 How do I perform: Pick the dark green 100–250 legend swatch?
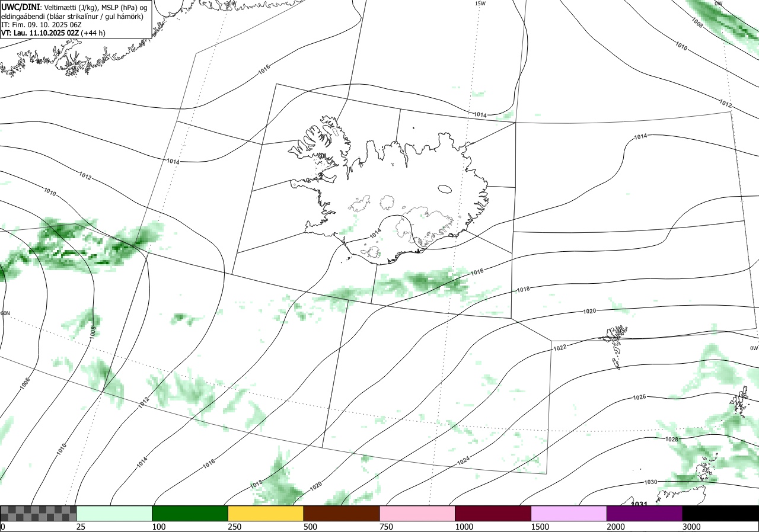coord(190,513)
